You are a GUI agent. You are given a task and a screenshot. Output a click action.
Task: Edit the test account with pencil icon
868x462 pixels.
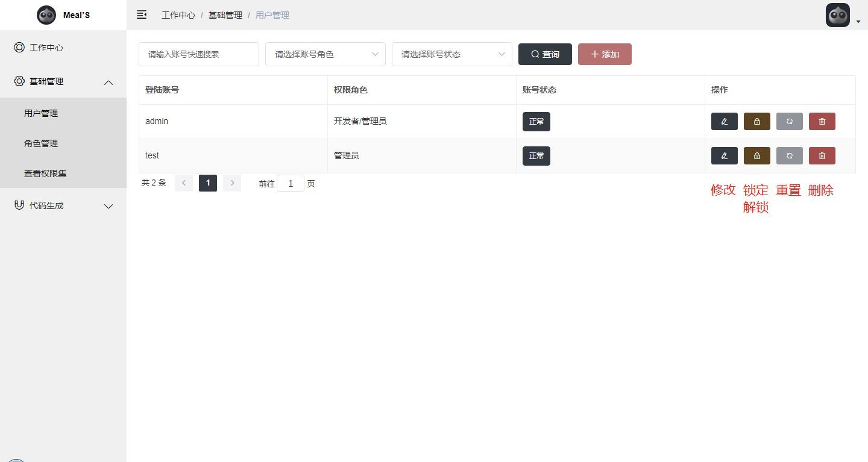click(x=724, y=156)
